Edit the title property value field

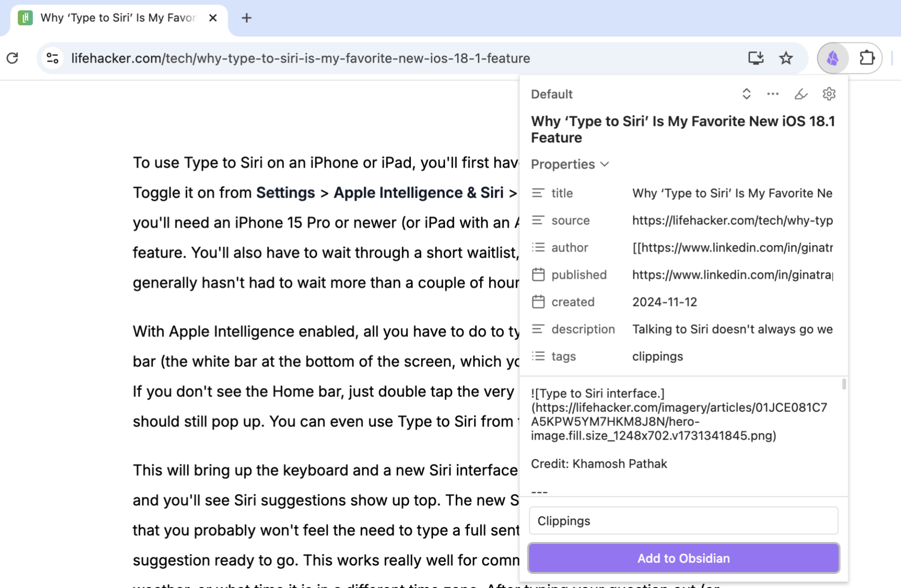pos(733,193)
